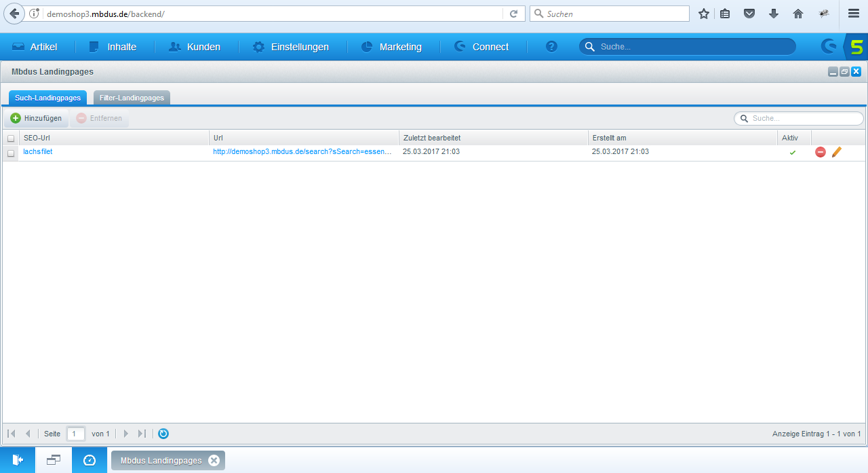Bookmark this page with the star icon
The height and width of the screenshot is (473, 868).
click(704, 14)
